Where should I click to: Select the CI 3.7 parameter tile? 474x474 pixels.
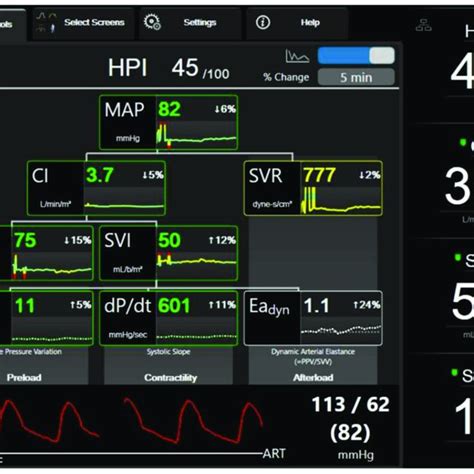(96, 188)
